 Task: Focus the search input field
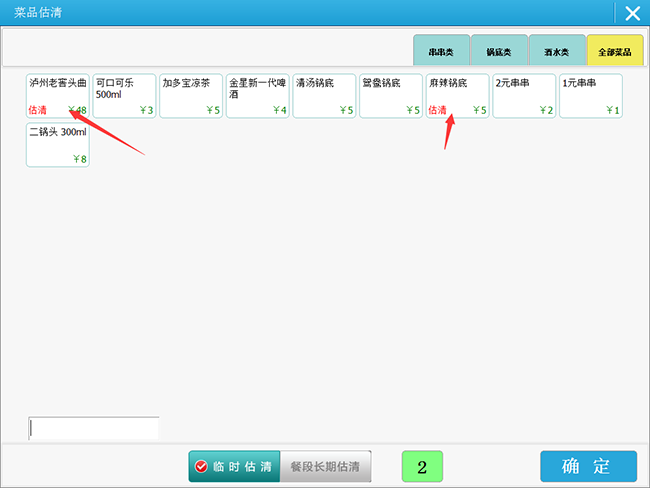click(94, 428)
